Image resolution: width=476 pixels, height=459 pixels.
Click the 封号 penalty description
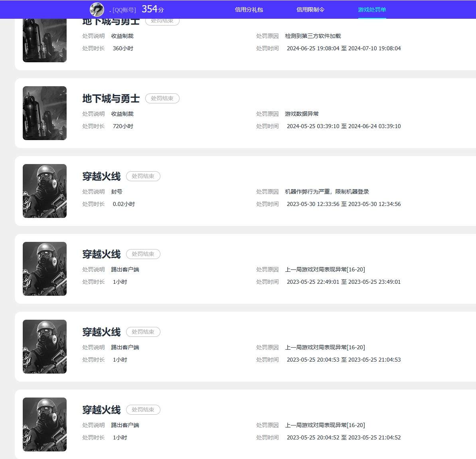(117, 191)
